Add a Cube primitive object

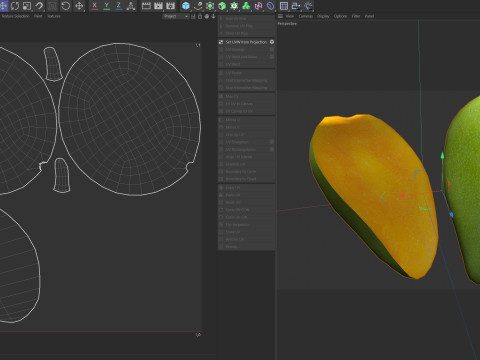pos(186,6)
